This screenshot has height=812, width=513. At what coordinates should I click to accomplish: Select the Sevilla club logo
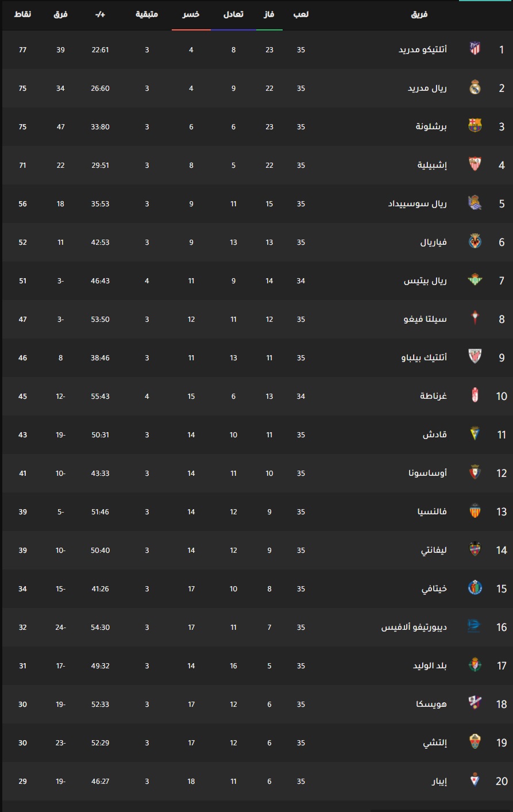click(475, 164)
